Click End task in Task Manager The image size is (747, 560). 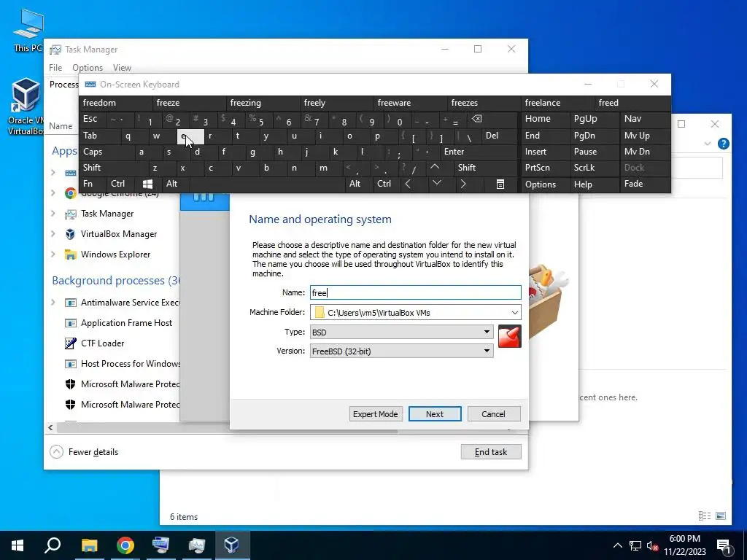491,452
